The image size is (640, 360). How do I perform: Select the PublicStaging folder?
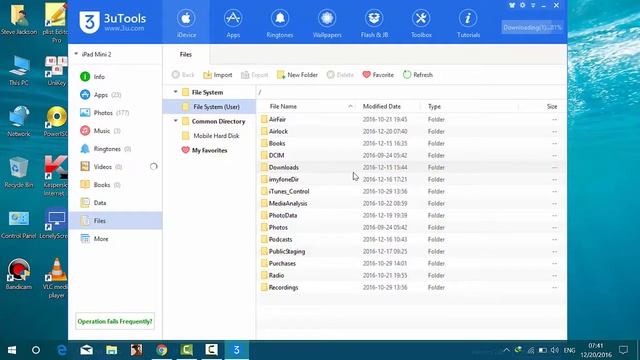411,251
